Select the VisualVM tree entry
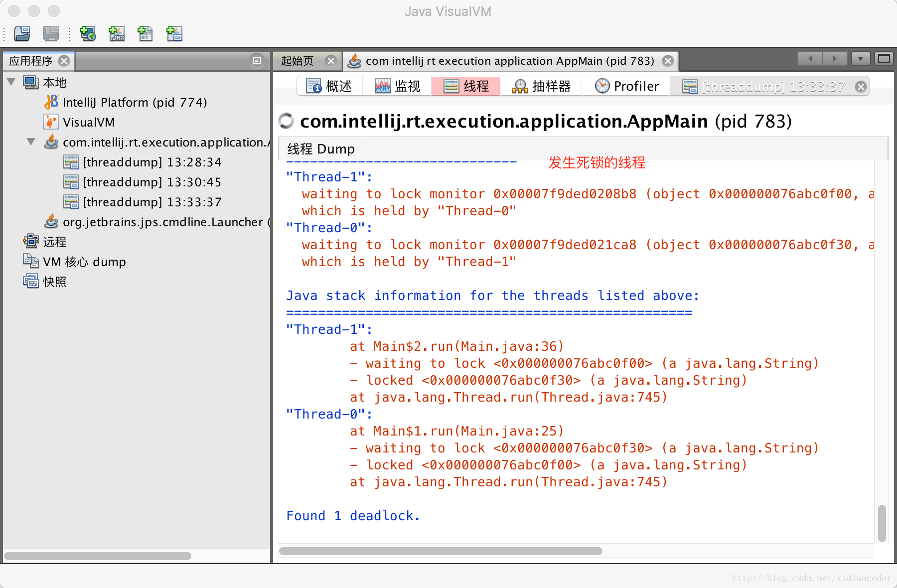897x588 pixels. pyautogui.click(x=89, y=122)
